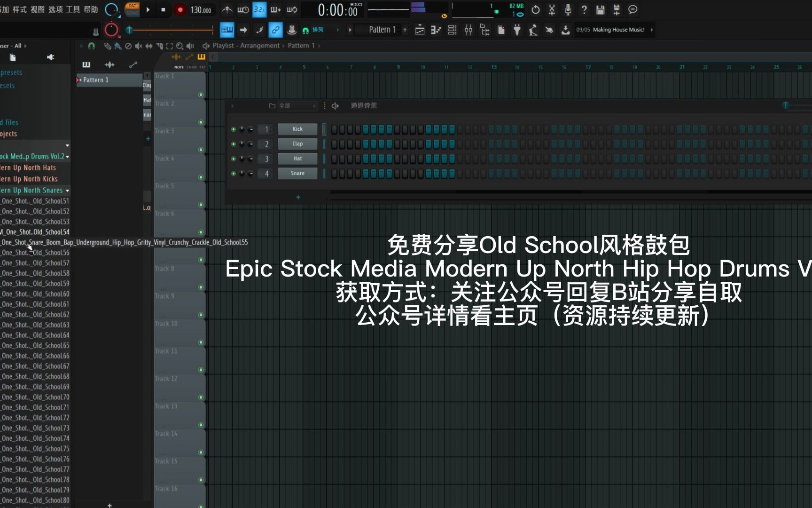Click the Snare channel button
This screenshot has width=812, height=508.
298,173
